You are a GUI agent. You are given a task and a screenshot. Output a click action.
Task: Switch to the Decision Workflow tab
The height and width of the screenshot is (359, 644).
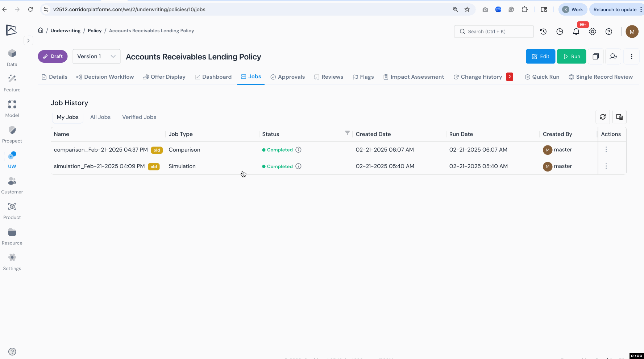pyautogui.click(x=105, y=77)
